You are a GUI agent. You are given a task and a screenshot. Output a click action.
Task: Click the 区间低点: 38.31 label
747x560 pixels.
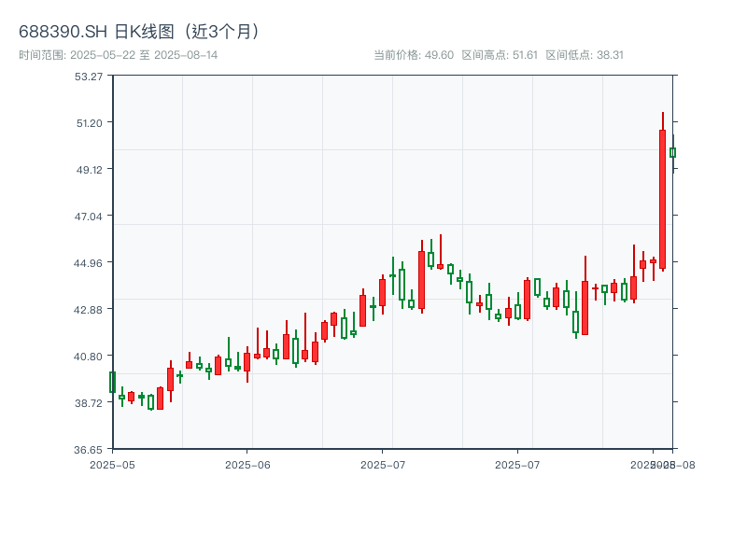585,55
